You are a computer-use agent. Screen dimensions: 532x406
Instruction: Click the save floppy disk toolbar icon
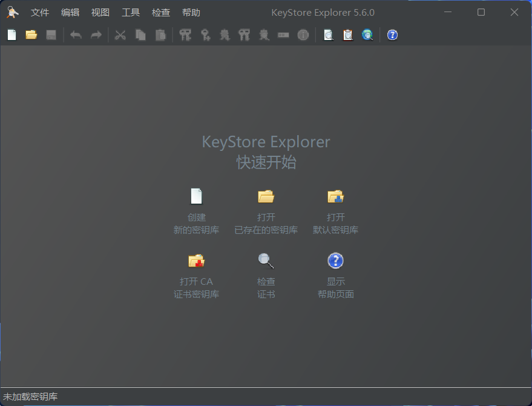pos(51,35)
